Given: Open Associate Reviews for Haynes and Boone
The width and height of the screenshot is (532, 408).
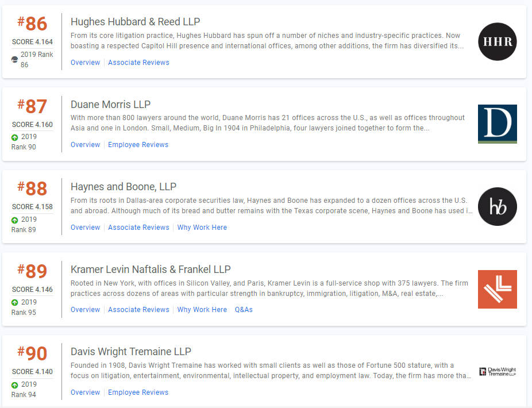Looking at the screenshot, I should click(x=138, y=228).
